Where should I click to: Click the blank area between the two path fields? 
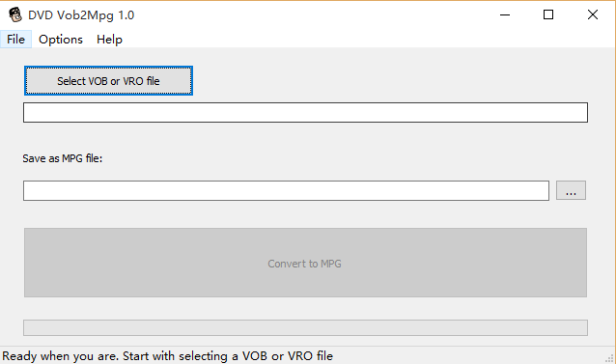(x=305, y=137)
